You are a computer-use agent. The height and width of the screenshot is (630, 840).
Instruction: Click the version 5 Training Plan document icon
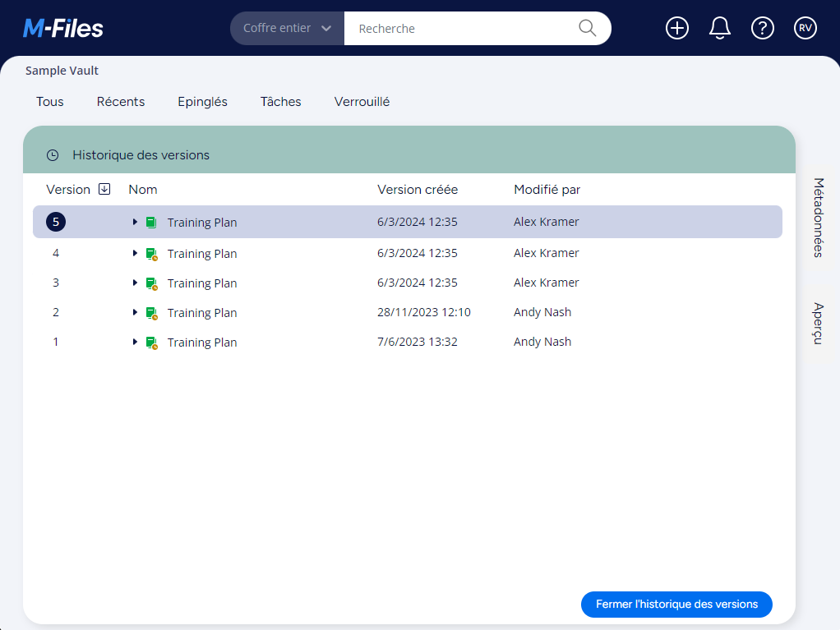pos(150,222)
